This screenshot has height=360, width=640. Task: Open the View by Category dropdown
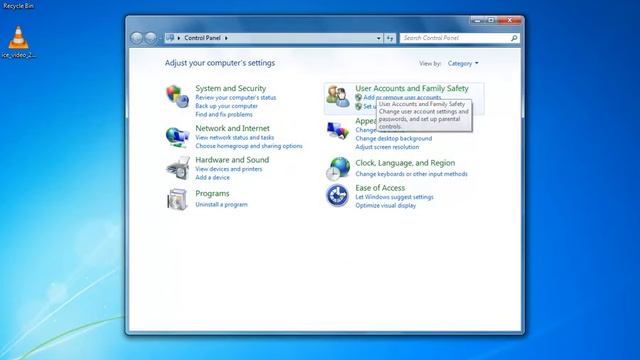tap(463, 63)
